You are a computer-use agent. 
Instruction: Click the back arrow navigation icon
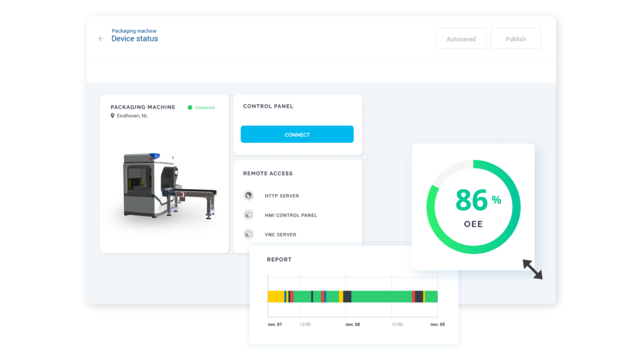click(101, 39)
